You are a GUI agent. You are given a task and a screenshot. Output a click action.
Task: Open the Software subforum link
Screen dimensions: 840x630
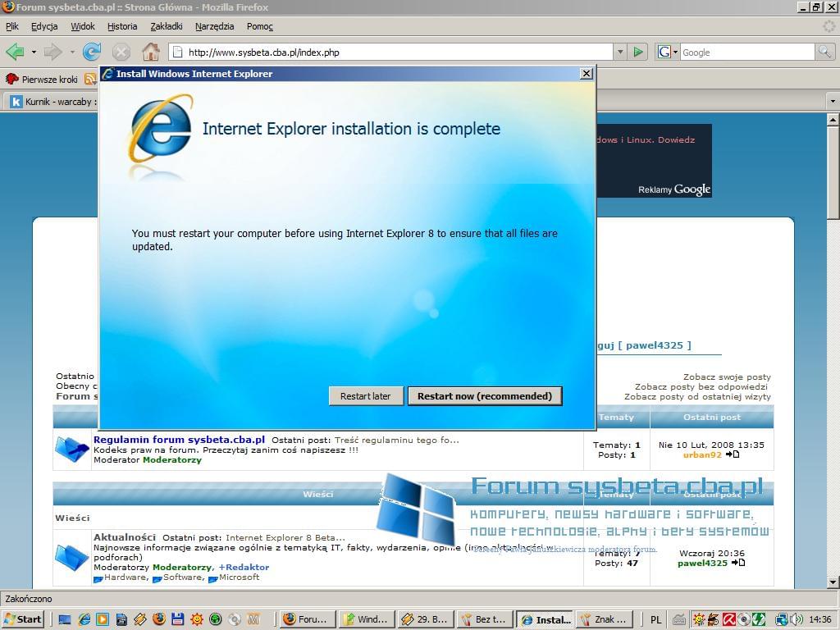[x=183, y=577]
